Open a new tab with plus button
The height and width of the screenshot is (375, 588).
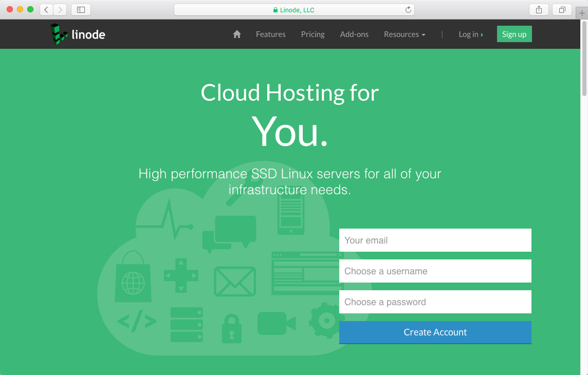[581, 13]
